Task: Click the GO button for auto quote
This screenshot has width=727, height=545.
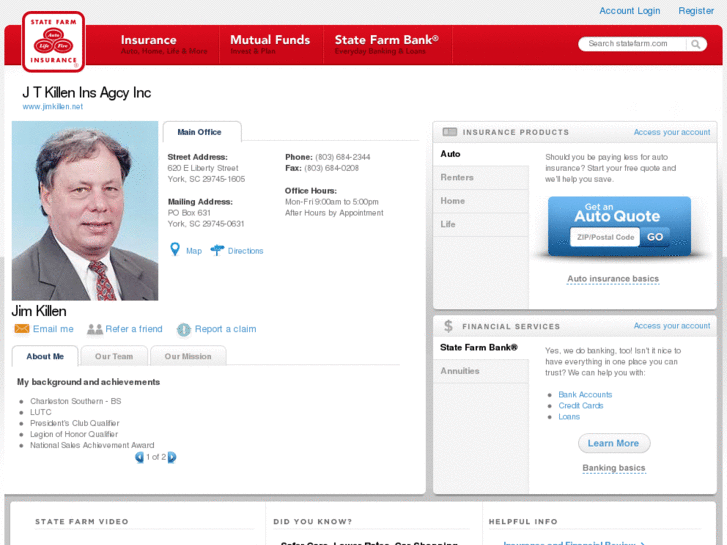Action: 655,237
